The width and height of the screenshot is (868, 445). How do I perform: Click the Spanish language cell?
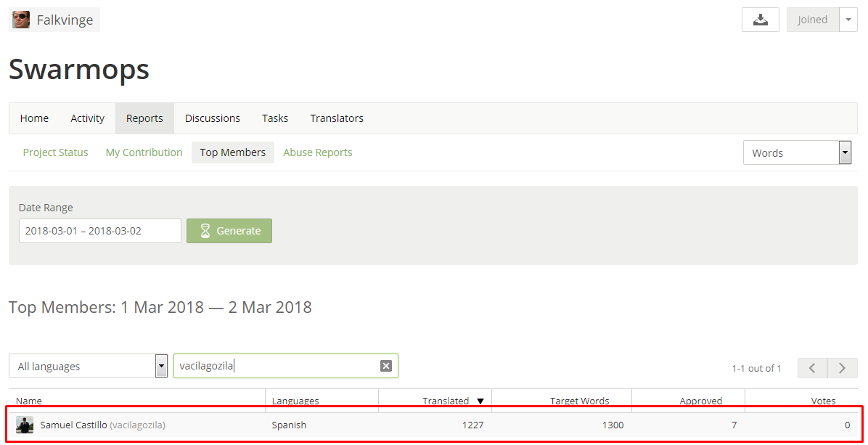click(x=289, y=425)
